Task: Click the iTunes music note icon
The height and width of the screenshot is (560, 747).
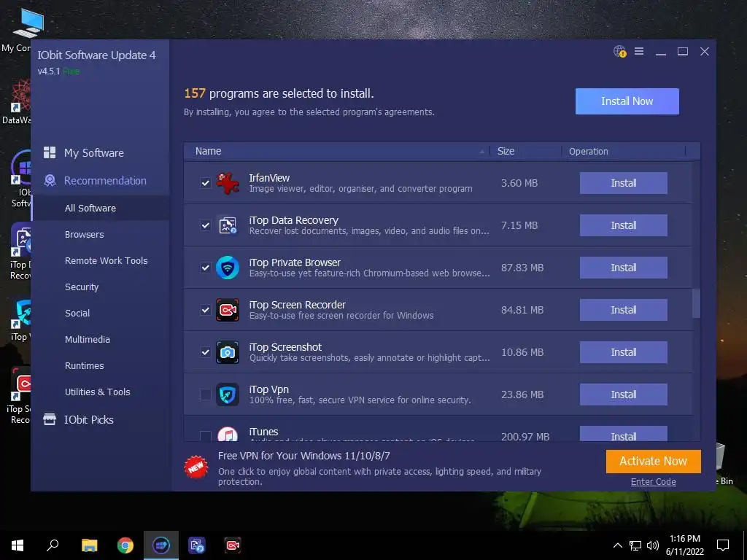Action: click(228, 434)
